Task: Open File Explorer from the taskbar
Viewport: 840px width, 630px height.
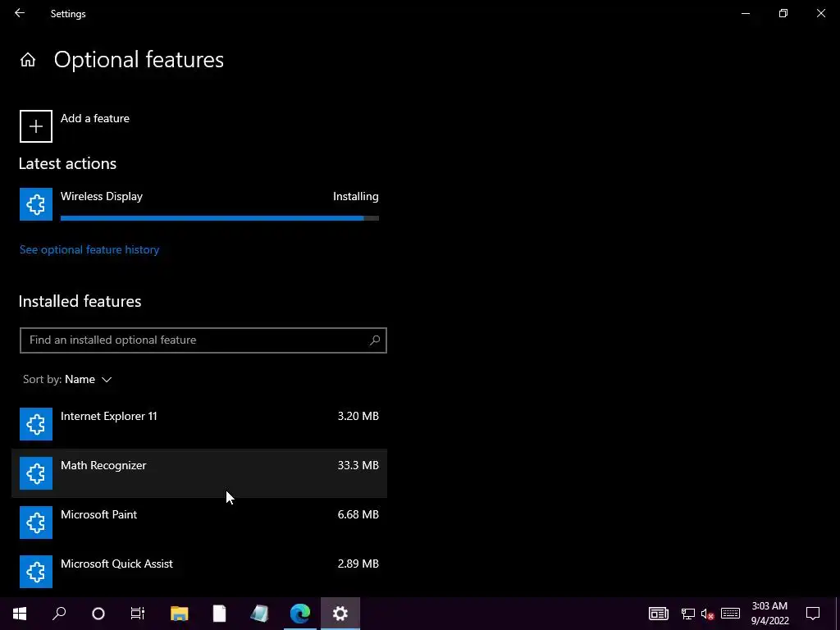Action: click(180, 614)
